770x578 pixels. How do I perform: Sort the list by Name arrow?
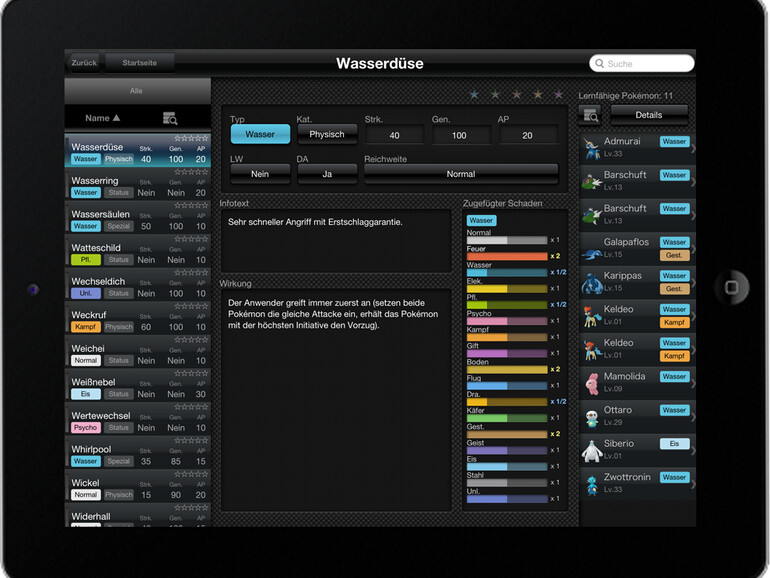(116, 118)
